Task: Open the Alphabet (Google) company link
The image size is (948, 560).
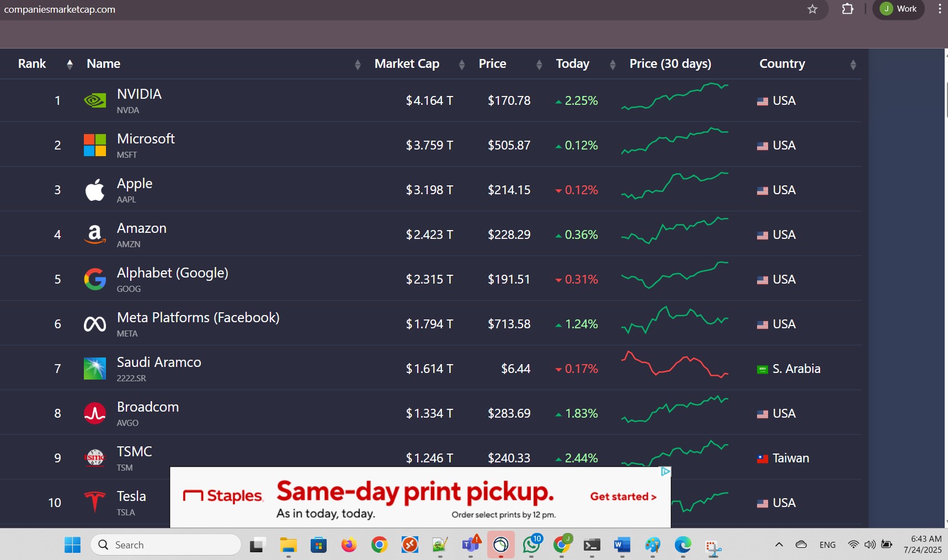Action: click(x=172, y=273)
